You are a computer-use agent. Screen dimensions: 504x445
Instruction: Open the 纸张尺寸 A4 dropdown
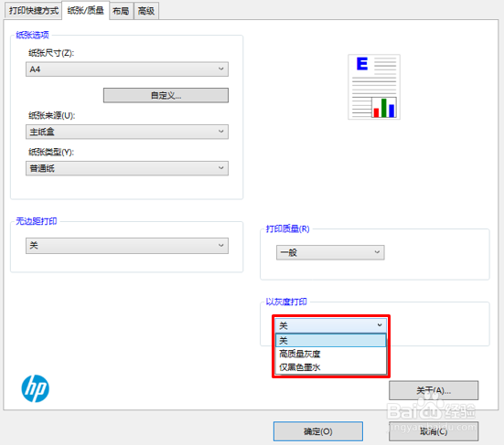(x=127, y=69)
